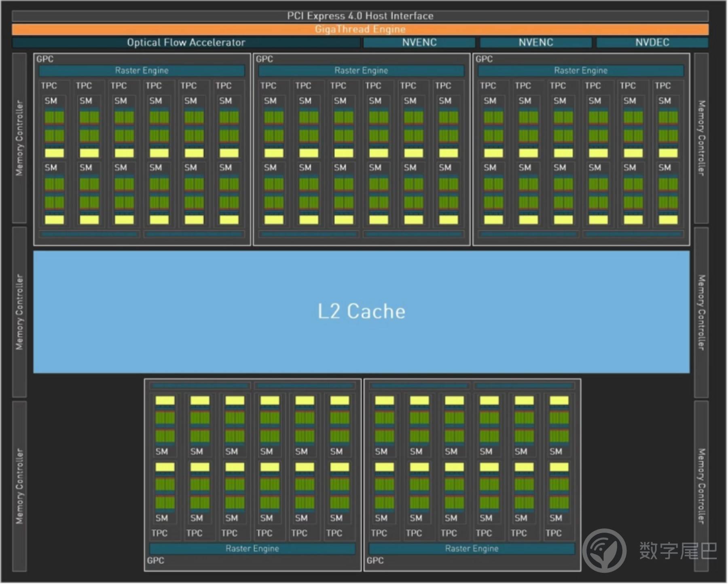Click the NVDEC block

[x=652, y=42]
